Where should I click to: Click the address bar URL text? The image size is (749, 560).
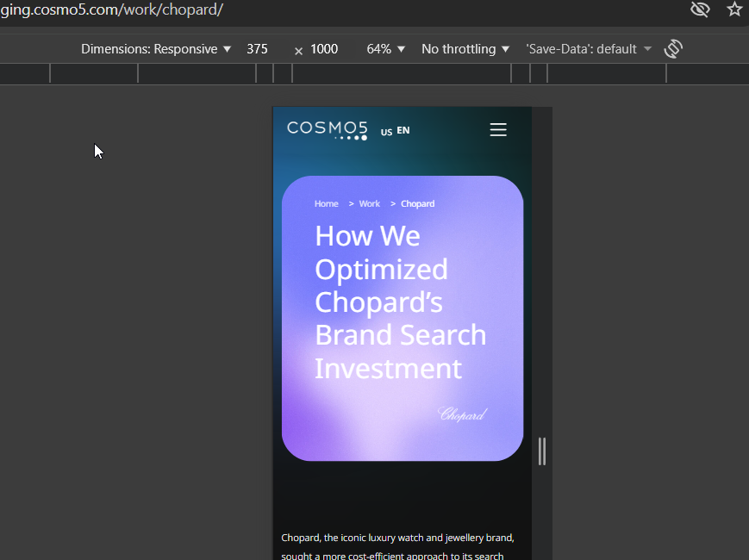click(112, 9)
